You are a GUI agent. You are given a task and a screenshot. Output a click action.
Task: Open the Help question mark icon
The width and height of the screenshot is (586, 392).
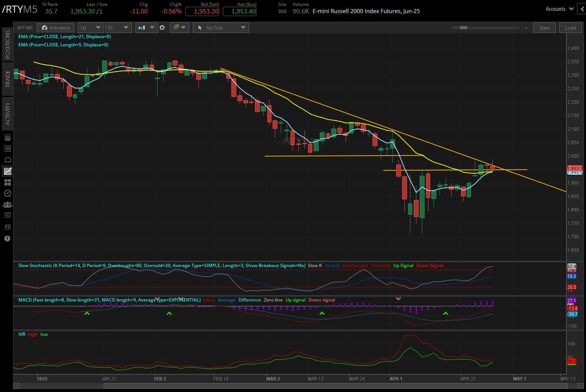(x=7, y=238)
